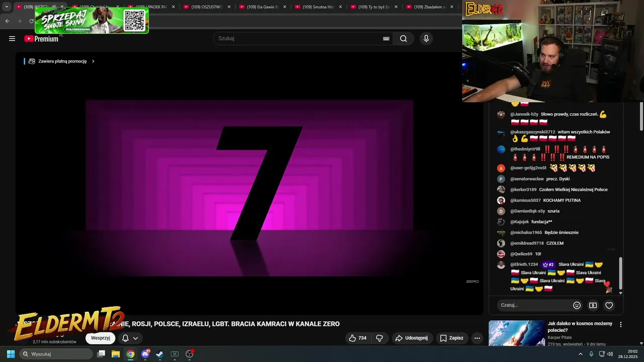Click chat message 'Będzie śmiesznie'
Screen dimensions: 644x362
(x=561, y=232)
